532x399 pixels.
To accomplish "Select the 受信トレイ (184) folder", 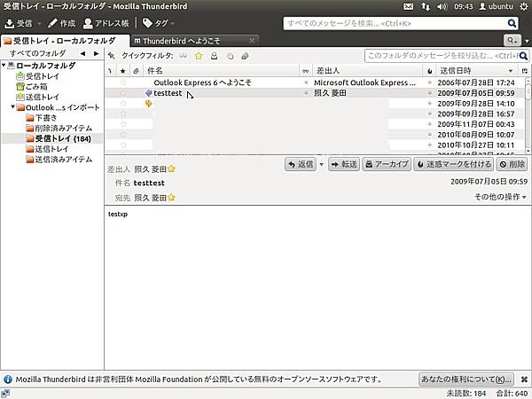I will (x=59, y=139).
